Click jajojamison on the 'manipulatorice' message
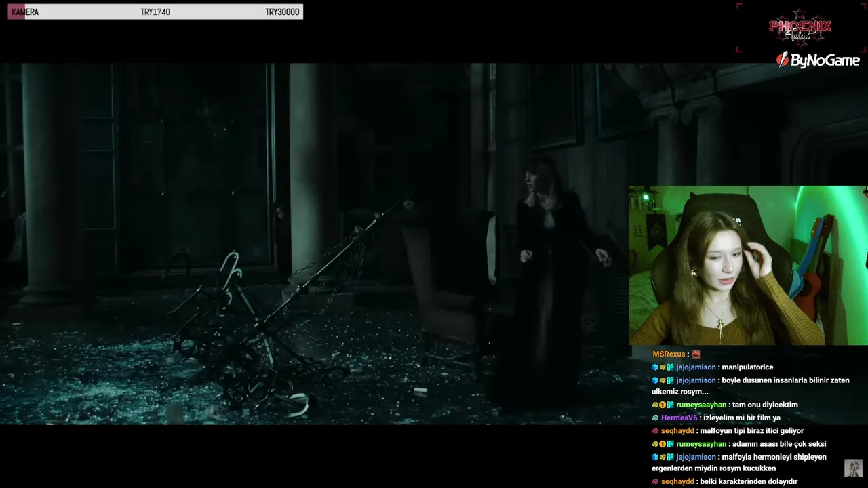Image resolution: width=868 pixels, height=488 pixels. click(x=696, y=367)
